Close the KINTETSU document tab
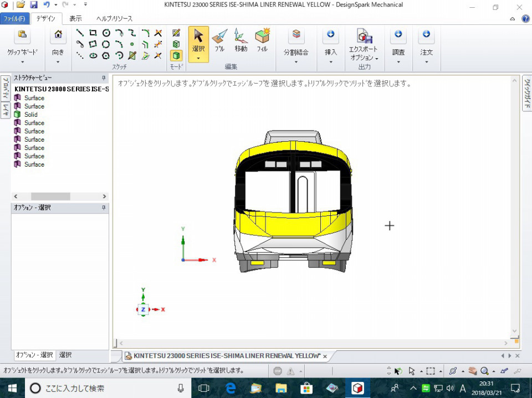Screen dimensions: 532x398 click(325, 356)
